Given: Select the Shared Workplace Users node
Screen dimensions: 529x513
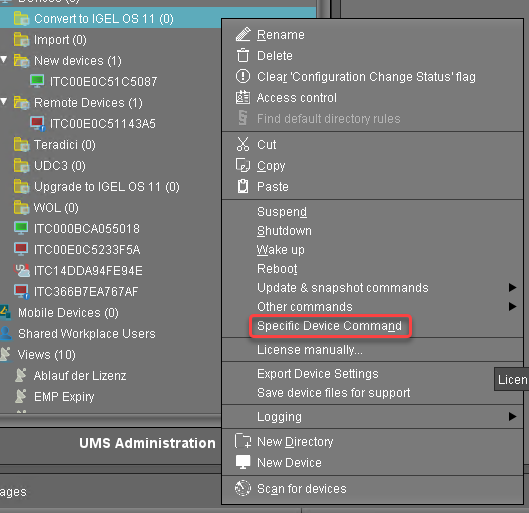Looking at the screenshot, I should (87, 334).
